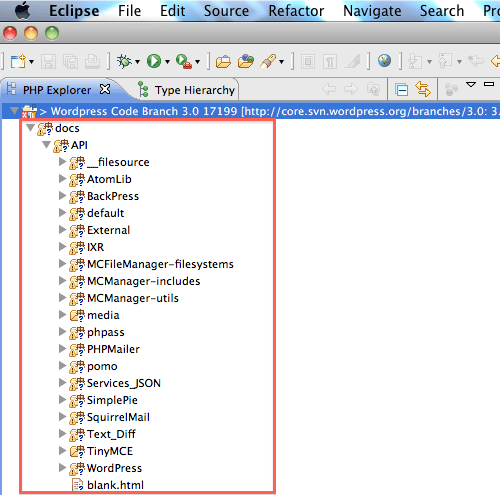Open the Debug dropdown arrow
The image size is (500, 495).
[137, 62]
